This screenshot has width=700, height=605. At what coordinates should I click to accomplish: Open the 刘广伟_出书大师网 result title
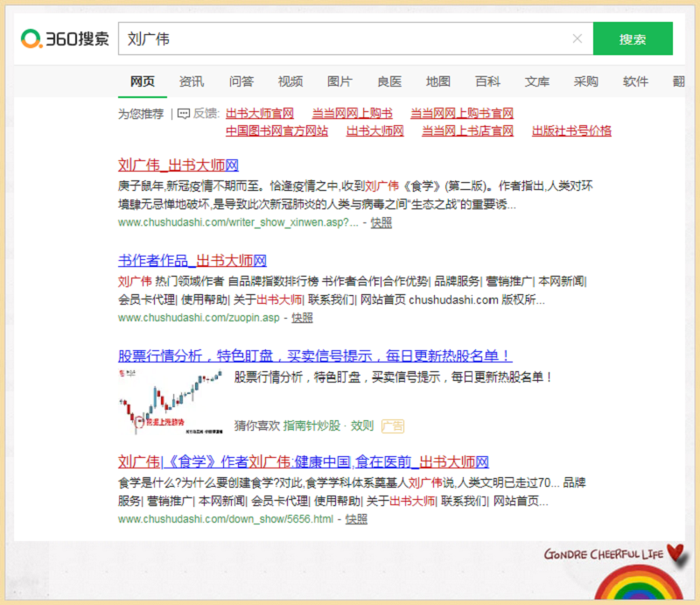click(x=178, y=165)
